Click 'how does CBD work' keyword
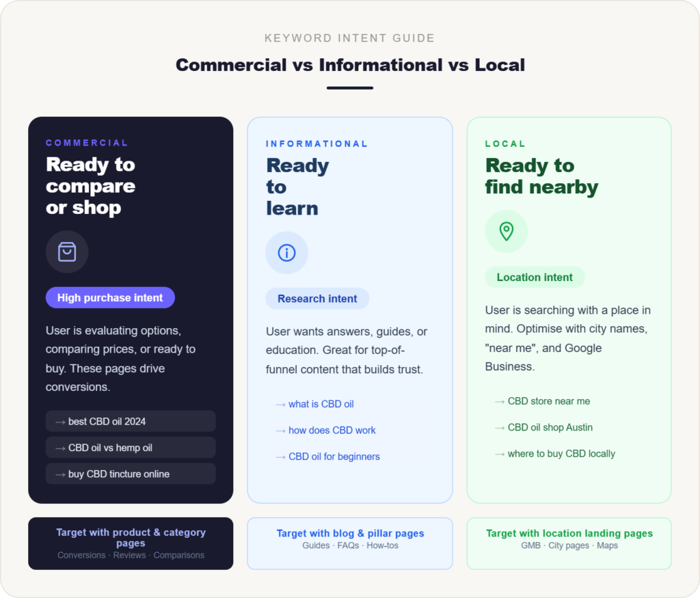 [x=332, y=431]
